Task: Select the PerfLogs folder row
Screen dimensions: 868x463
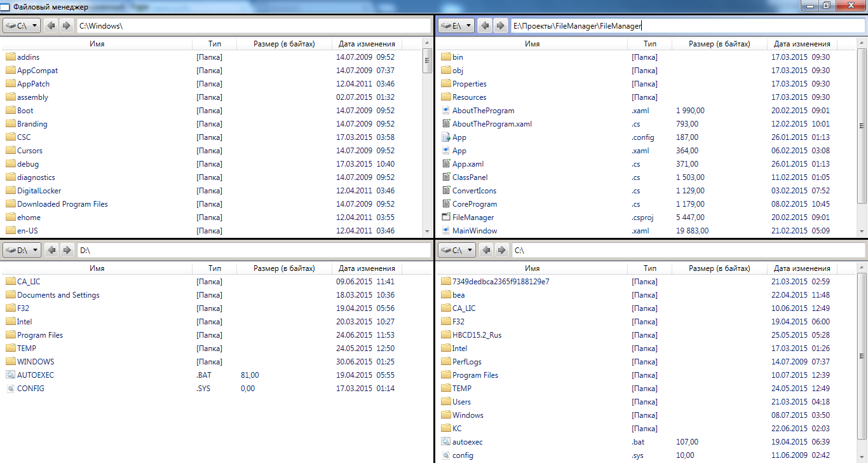Action: pyautogui.click(x=647, y=362)
